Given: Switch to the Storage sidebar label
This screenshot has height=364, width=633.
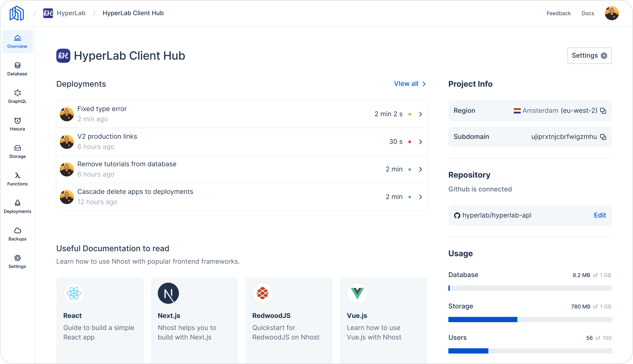Looking at the screenshot, I should (17, 156).
